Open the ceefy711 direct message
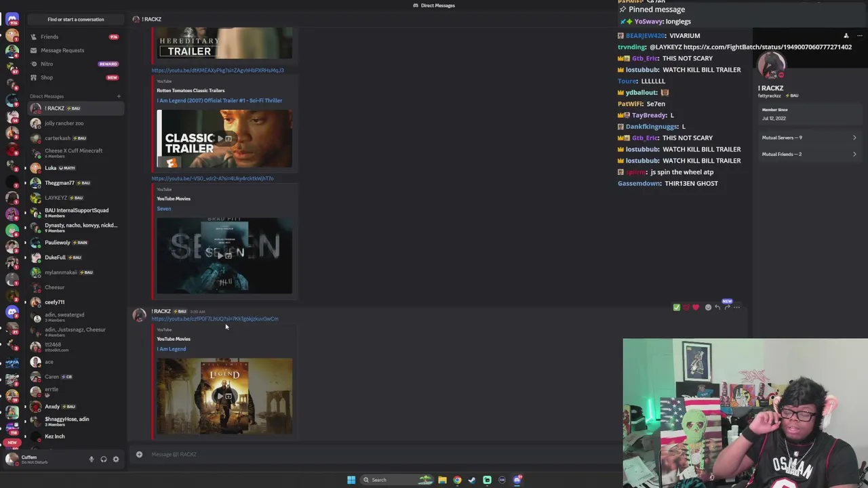The width and height of the screenshot is (868, 488). (76, 302)
